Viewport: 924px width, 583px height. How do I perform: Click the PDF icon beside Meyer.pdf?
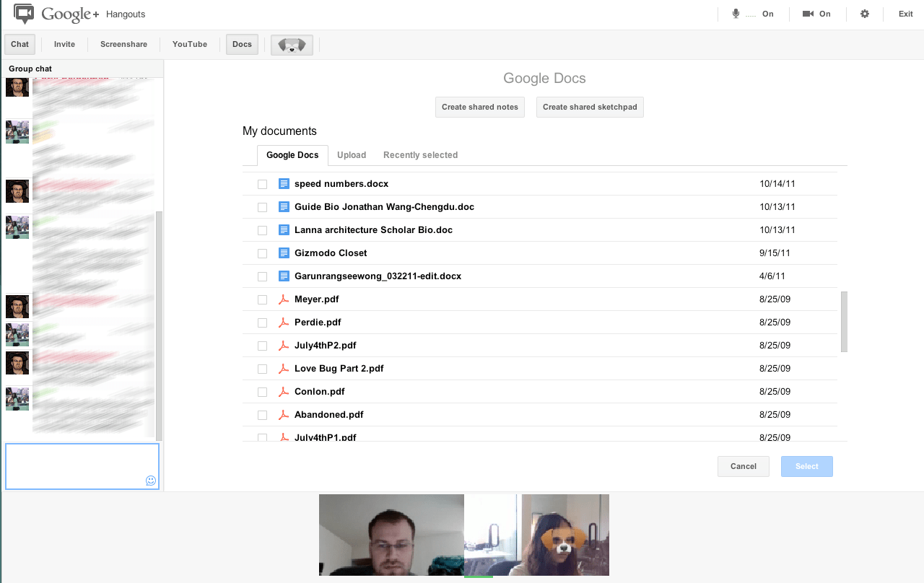(284, 299)
